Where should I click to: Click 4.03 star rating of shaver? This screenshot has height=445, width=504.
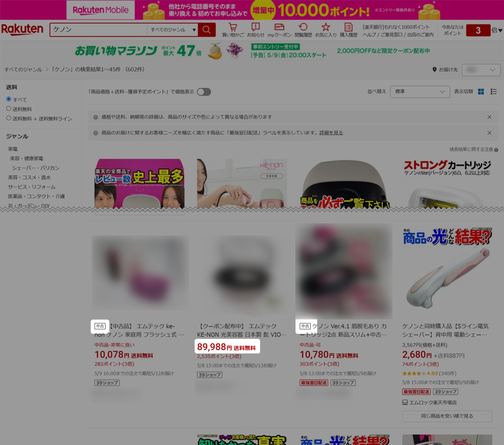coord(420,373)
